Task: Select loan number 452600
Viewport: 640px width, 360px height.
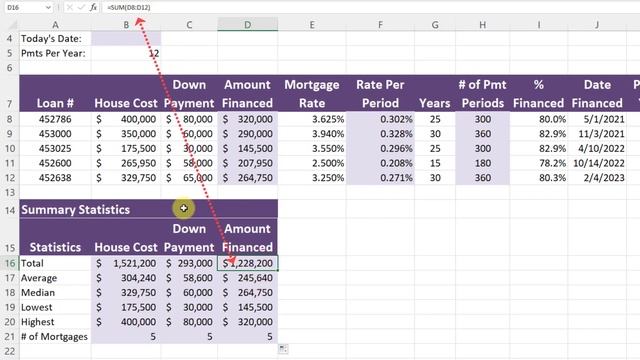Action: [x=55, y=163]
